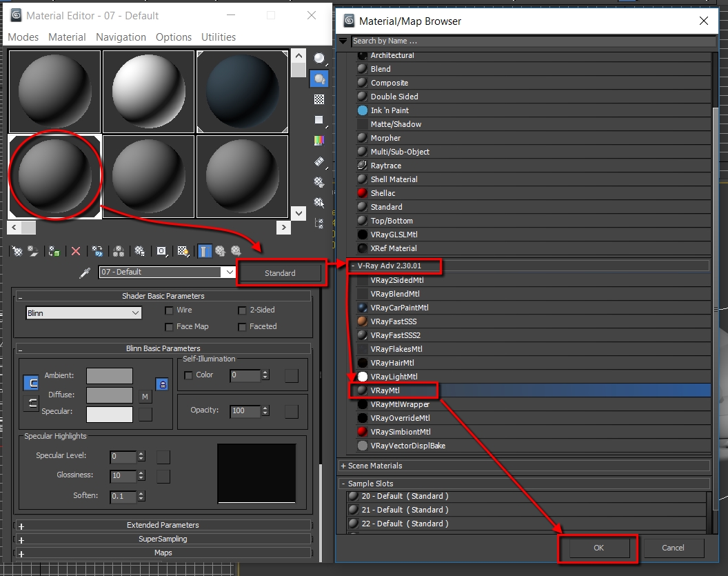This screenshot has width=728, height=576.
Task: Click the Ambient color swatch
Action: pos(110,376)
